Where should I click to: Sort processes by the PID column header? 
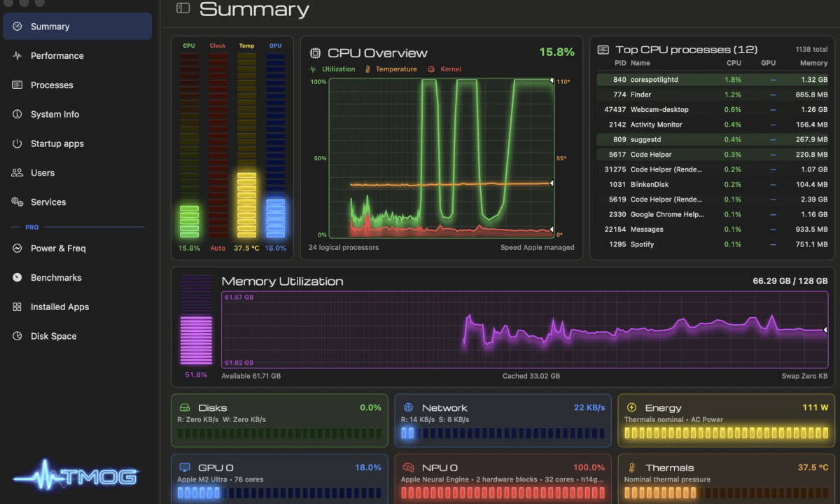(x=619, y=63)
